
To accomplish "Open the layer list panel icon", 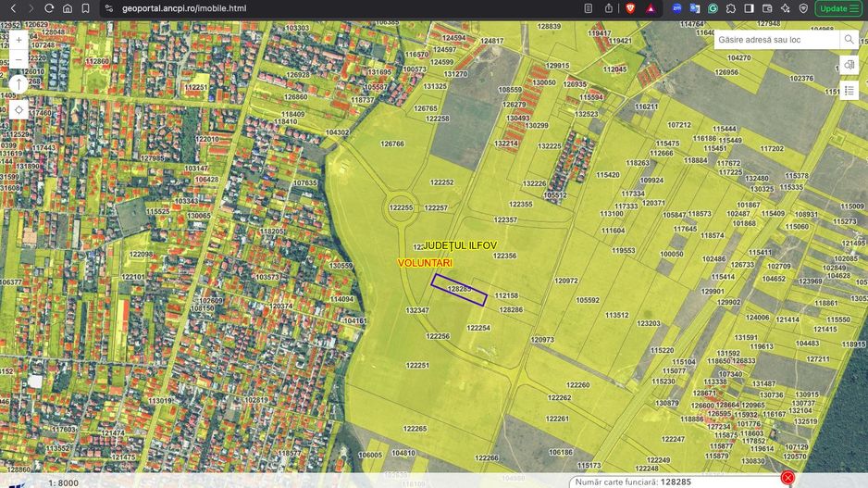I will pos(849,90).
